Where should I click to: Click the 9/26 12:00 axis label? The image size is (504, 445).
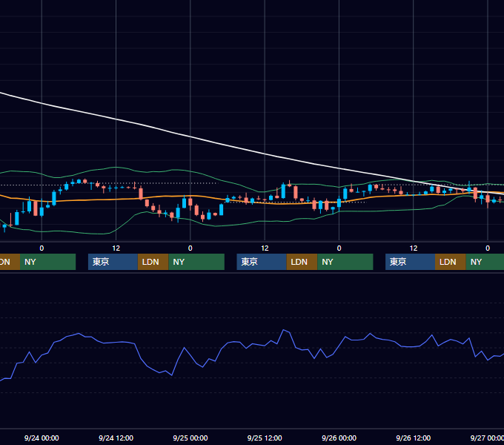[414, 438]
